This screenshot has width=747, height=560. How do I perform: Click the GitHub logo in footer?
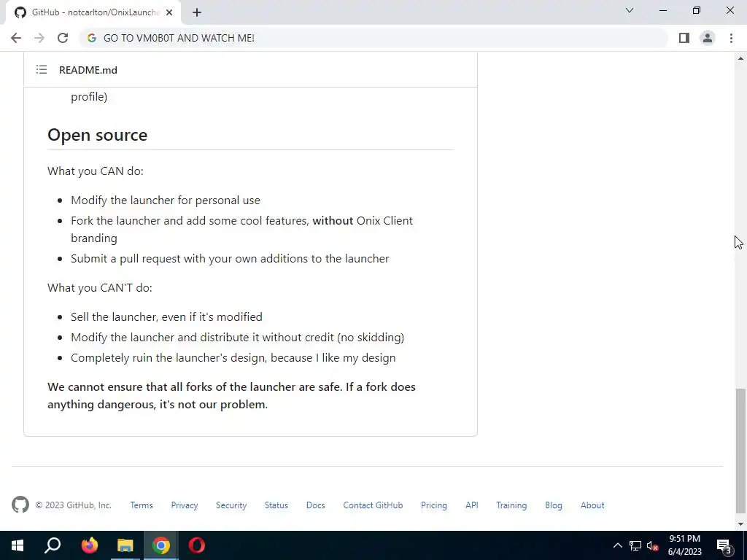click(20, 505)
